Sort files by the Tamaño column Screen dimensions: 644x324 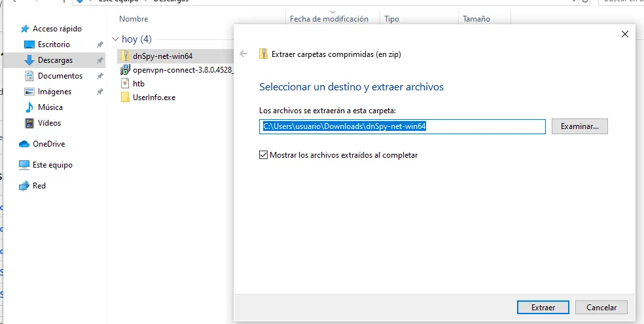tap(476, 19)
